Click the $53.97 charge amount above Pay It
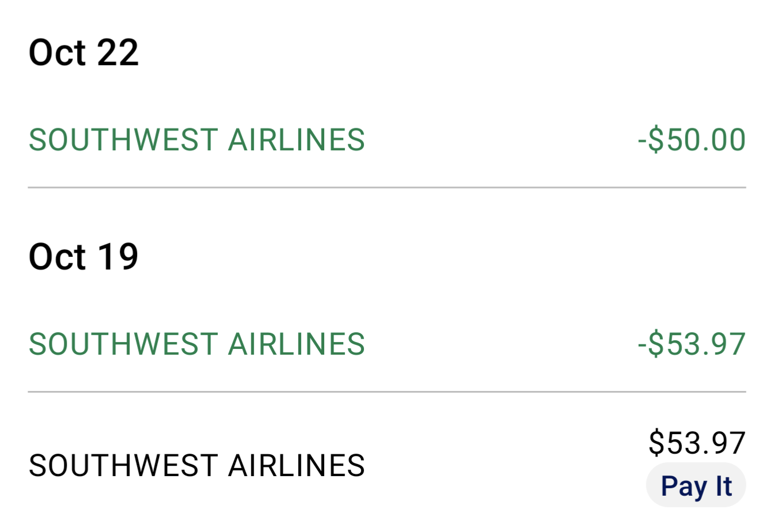Screen dimensions: 774x532 [697, 442]
